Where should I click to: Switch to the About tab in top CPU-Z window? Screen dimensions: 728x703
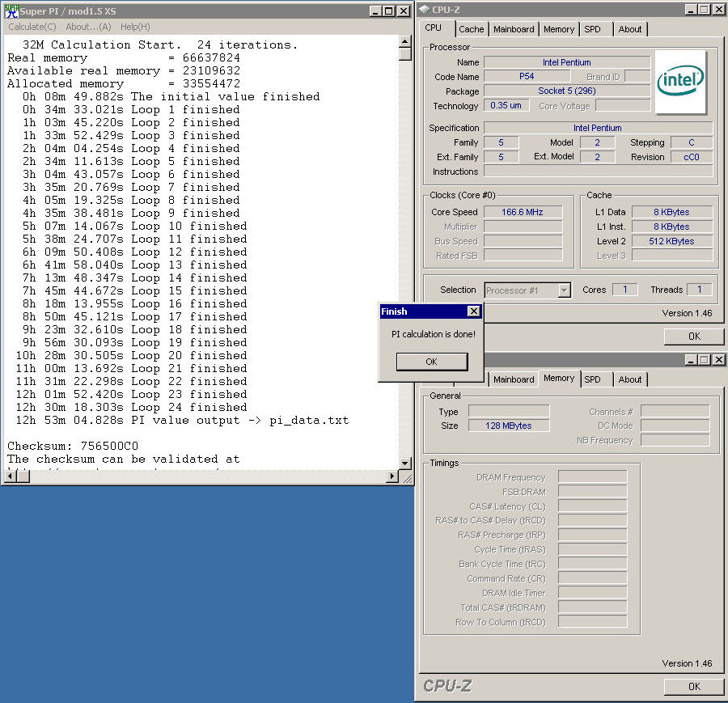630,29
